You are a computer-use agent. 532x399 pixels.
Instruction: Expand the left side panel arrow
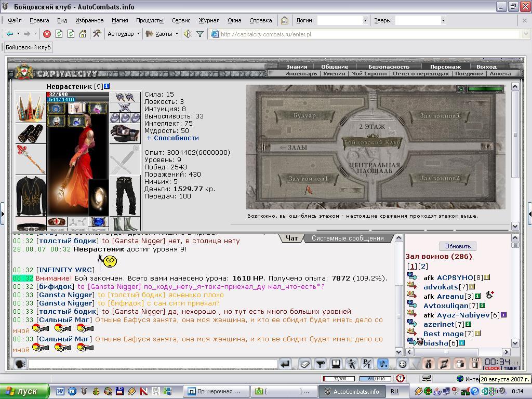(x=3, y=214)
